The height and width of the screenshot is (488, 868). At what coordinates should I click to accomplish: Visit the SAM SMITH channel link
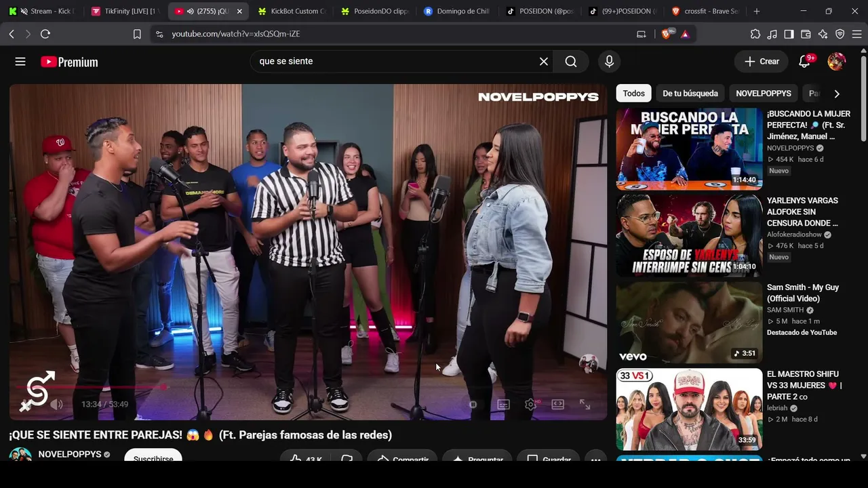pyautogui.click(x=785, y=310)
